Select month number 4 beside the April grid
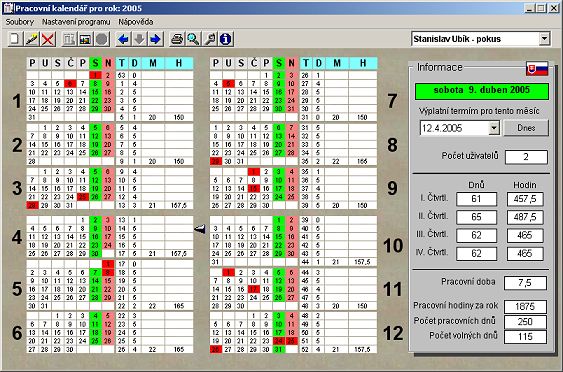 pos(17,237)
